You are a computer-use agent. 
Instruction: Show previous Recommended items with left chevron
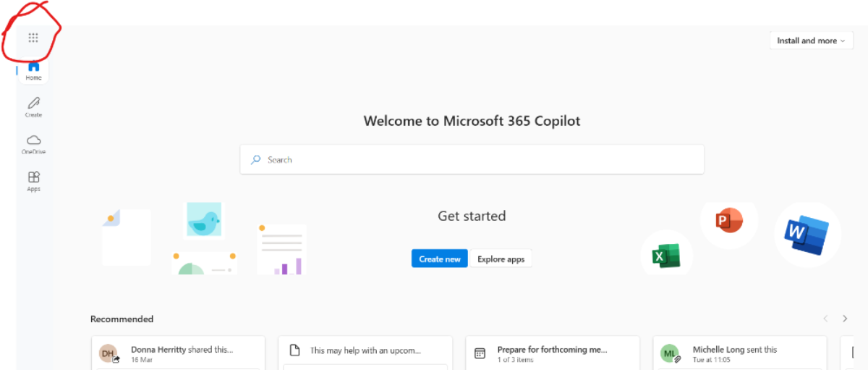point(825,319)
